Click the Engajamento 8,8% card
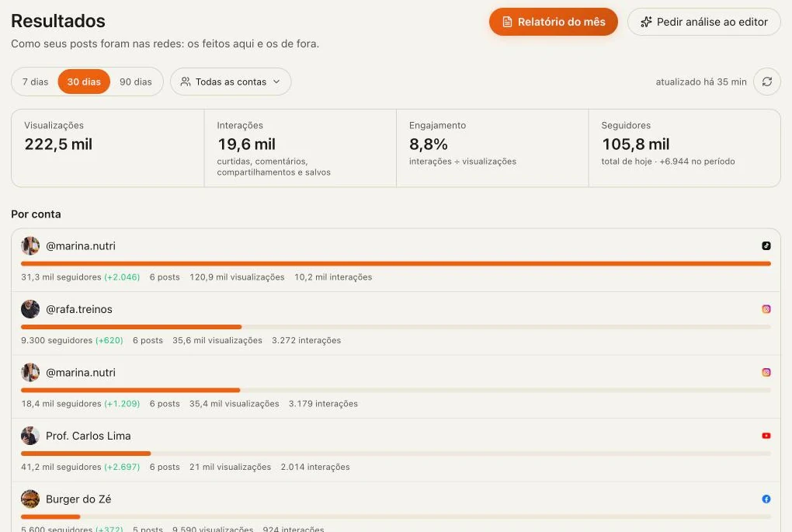The width and height of the screenshot is (792, 532). click(492, 148)
